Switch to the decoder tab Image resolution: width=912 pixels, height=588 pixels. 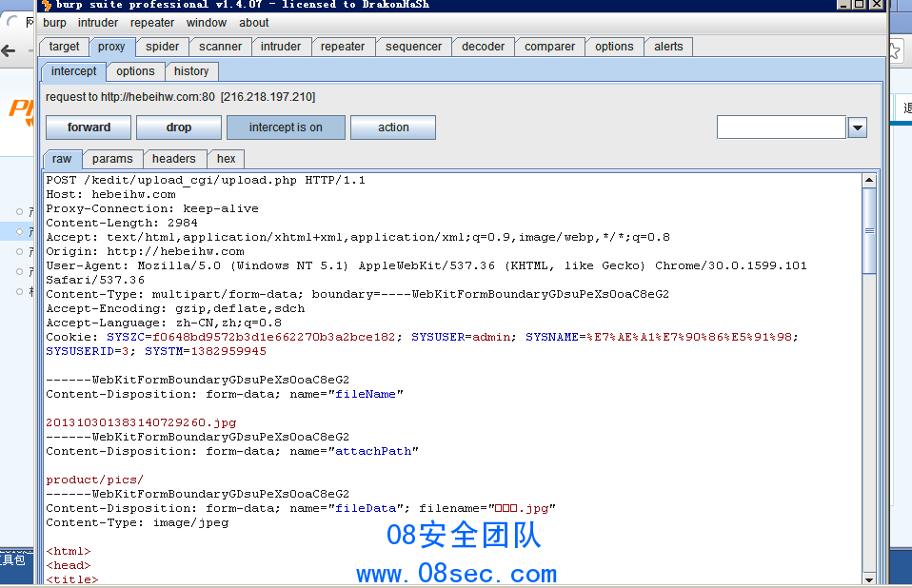(x=483, y=47)
